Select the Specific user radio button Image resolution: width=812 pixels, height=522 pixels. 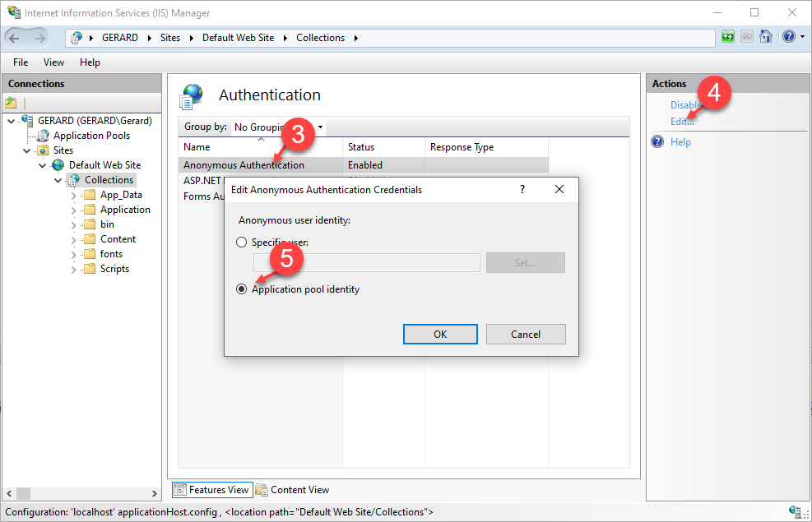241,243
